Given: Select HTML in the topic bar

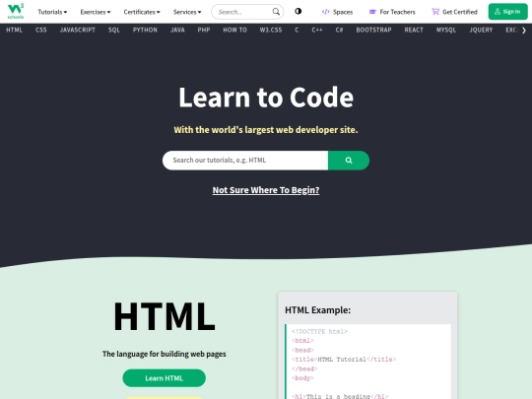Looking at the screenshot, I should pos(14,30).
